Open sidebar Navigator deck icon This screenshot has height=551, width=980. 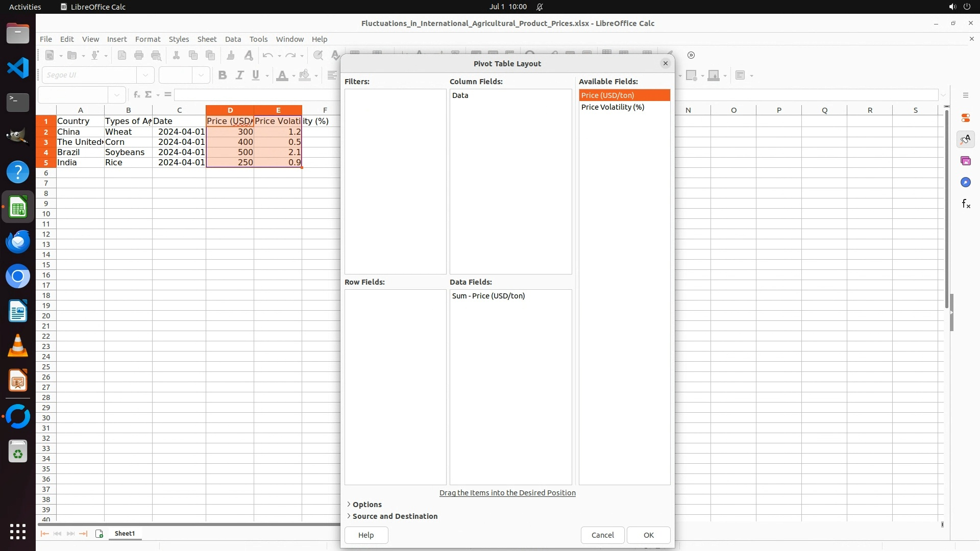click(x=965, y=183)
